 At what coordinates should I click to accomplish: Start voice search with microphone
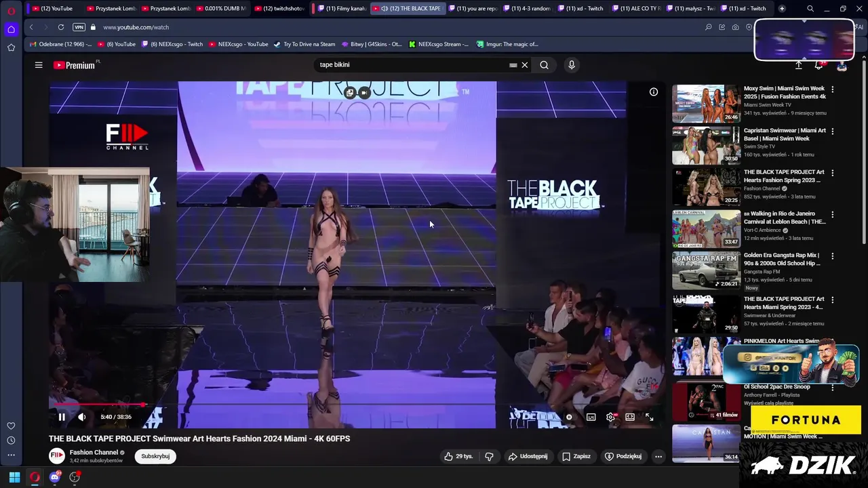pyautogui.click(x=572, y=65)
